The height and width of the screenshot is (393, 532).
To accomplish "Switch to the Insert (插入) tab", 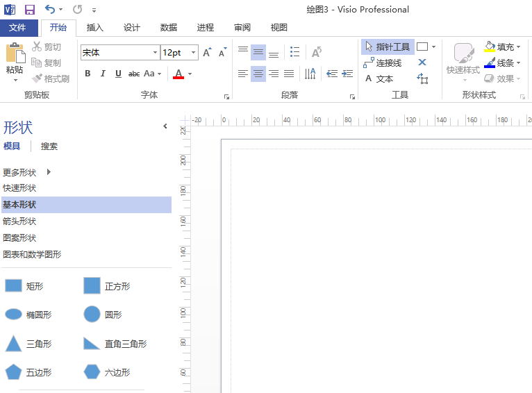I will coord(95,28).
